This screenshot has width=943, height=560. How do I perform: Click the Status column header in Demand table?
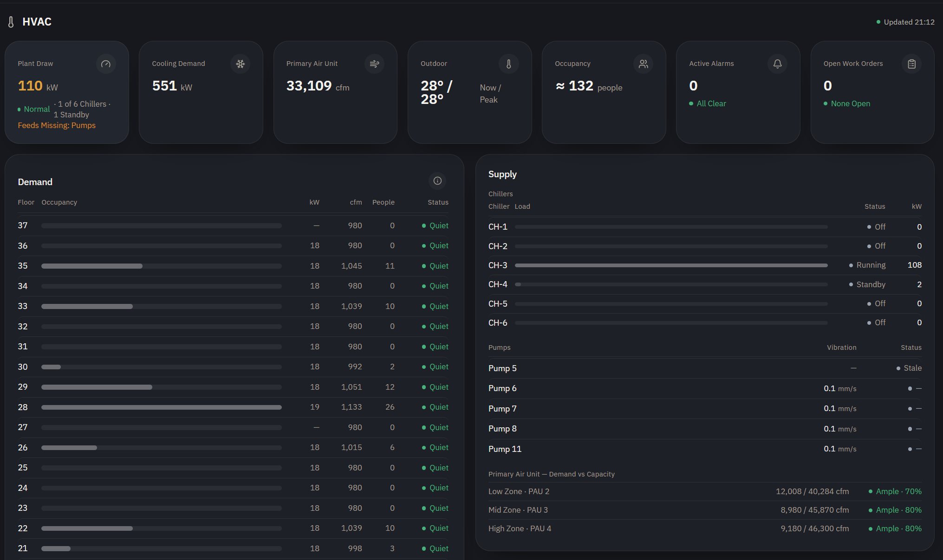pos(438,202)
